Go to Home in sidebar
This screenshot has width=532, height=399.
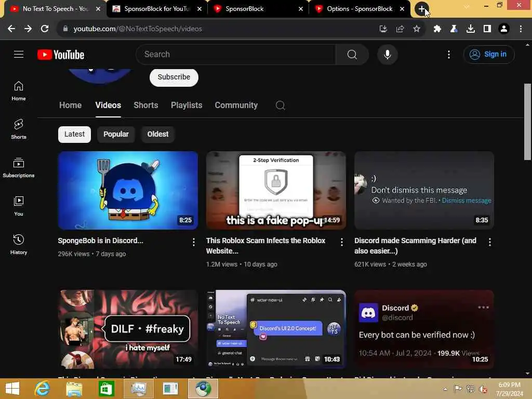click(19, 91)
